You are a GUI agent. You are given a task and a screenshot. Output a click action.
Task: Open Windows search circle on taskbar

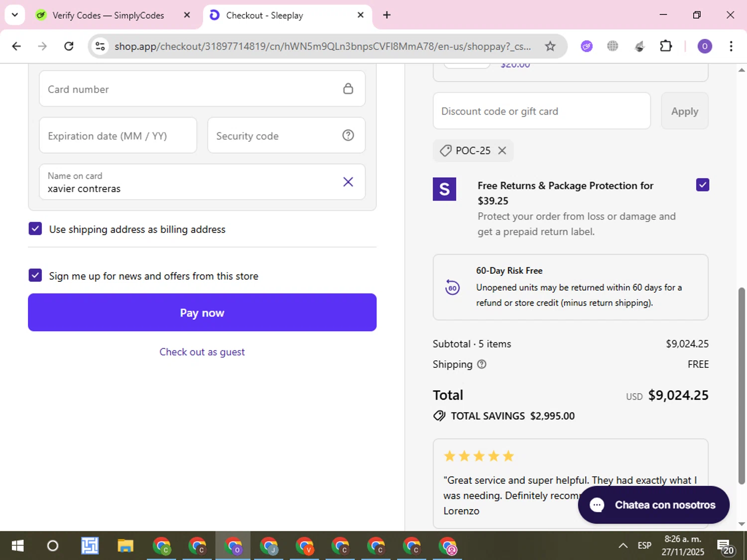click(52, 546)
